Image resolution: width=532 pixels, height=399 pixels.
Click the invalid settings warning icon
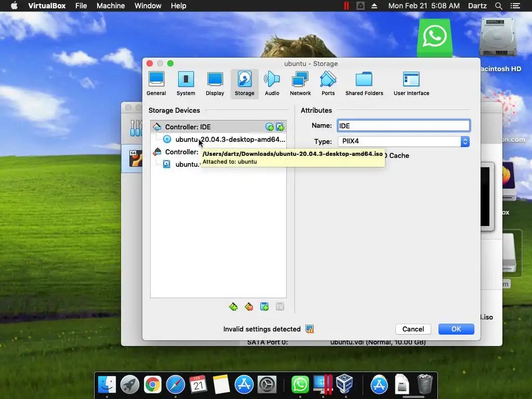(x=310, y=329)
